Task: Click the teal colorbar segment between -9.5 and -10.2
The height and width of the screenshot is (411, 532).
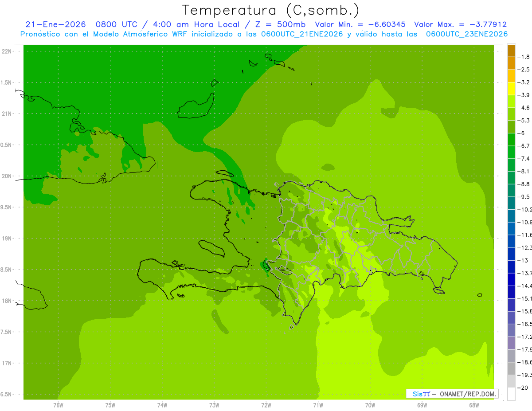Action: (x=511, y=203)
